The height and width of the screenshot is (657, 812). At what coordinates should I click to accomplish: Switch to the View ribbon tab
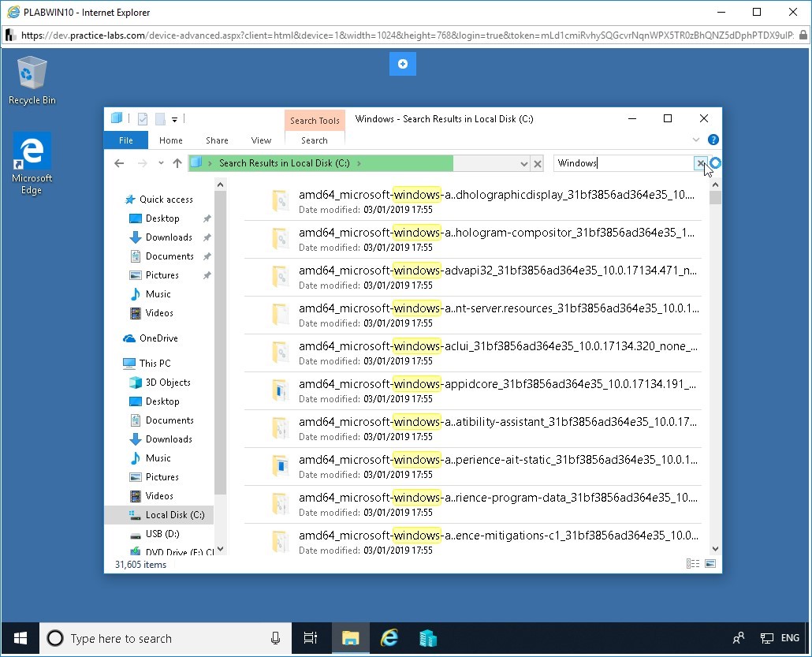tap(261, 140)
